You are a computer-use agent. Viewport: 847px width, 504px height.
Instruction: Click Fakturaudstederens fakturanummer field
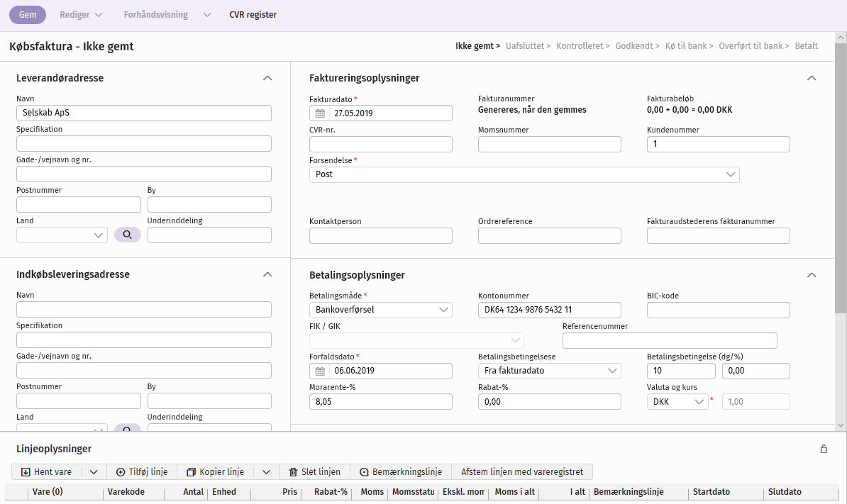(x=719, y=236)
